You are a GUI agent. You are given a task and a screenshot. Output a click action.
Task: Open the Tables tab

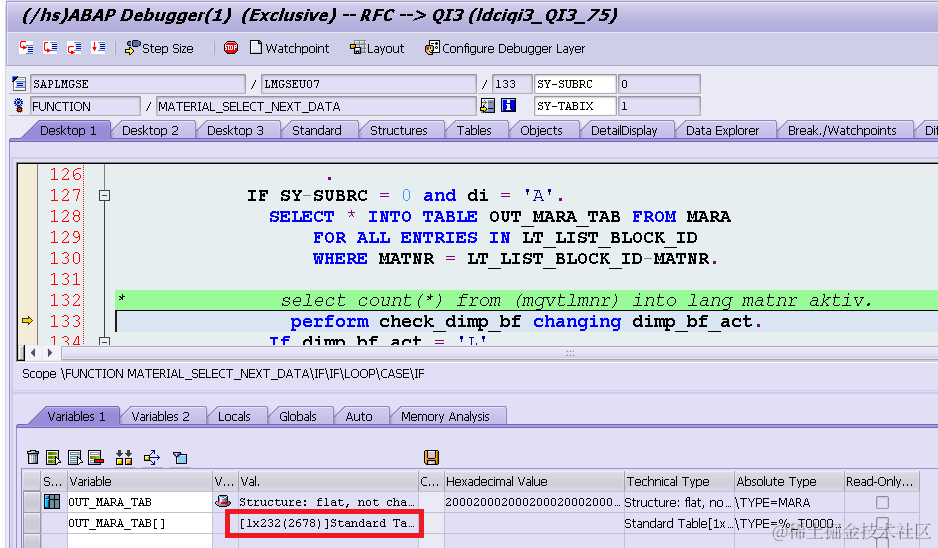[x=474, y=130]
